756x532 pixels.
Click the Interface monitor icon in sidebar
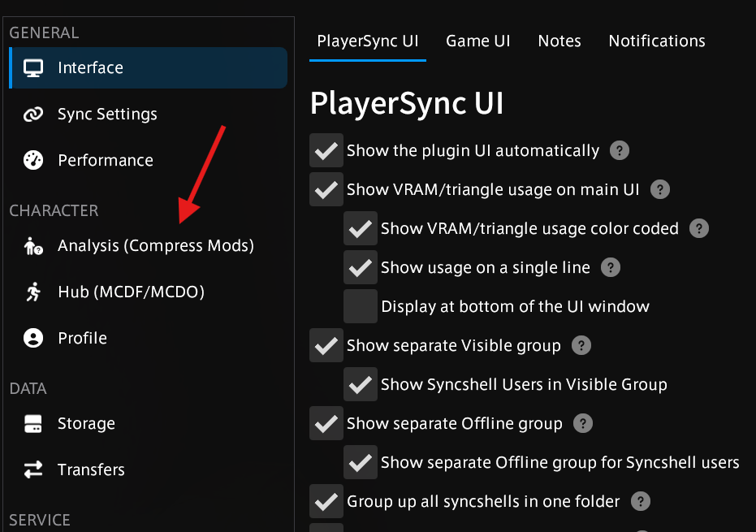(x=33, y=68)
